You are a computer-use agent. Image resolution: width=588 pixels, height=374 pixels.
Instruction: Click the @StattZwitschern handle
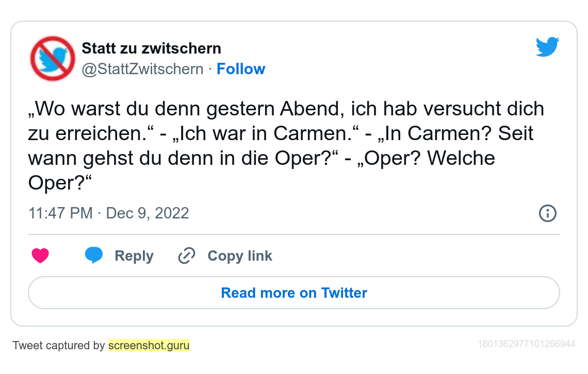(x=142, y=69)
